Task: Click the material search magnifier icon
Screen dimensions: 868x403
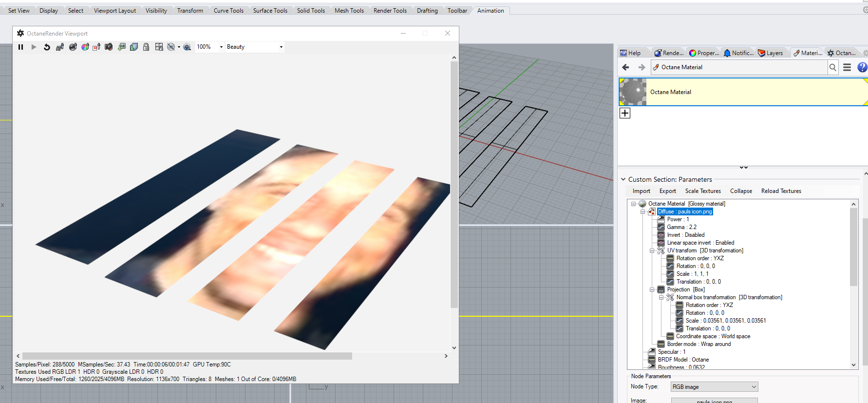Action: 833,67
